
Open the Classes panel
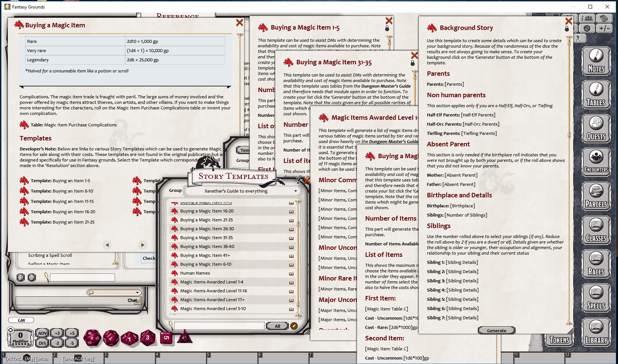tap(596, 230)
